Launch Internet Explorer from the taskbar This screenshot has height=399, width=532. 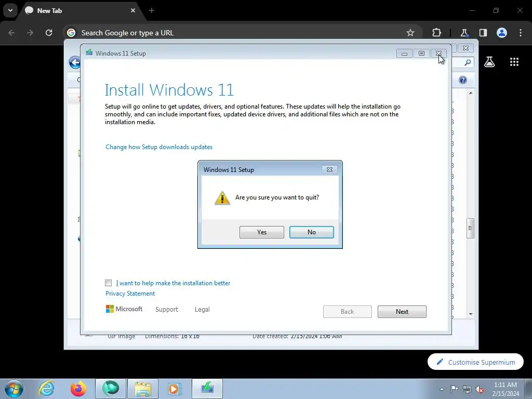[46, 389]
